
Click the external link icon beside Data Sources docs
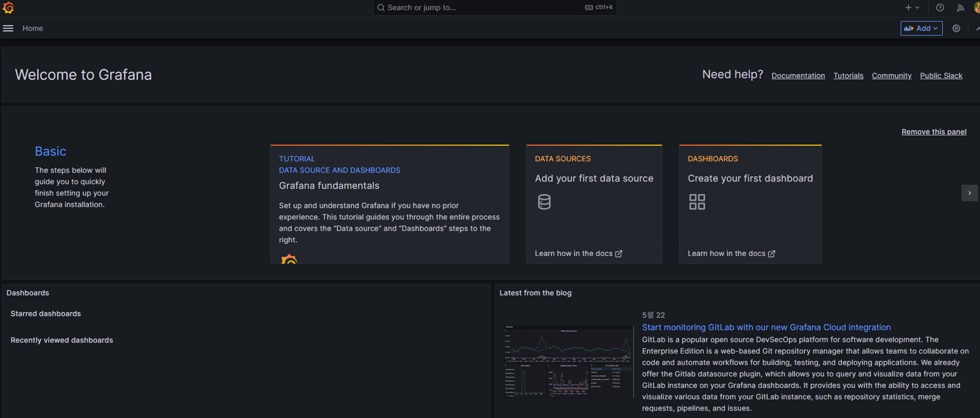618,254
